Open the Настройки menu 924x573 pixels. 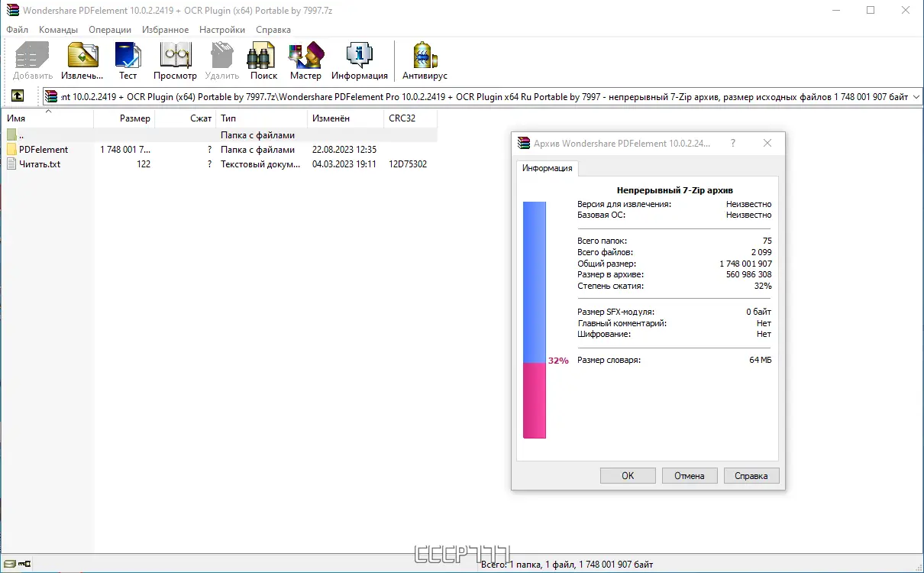(x=221, y=29)
